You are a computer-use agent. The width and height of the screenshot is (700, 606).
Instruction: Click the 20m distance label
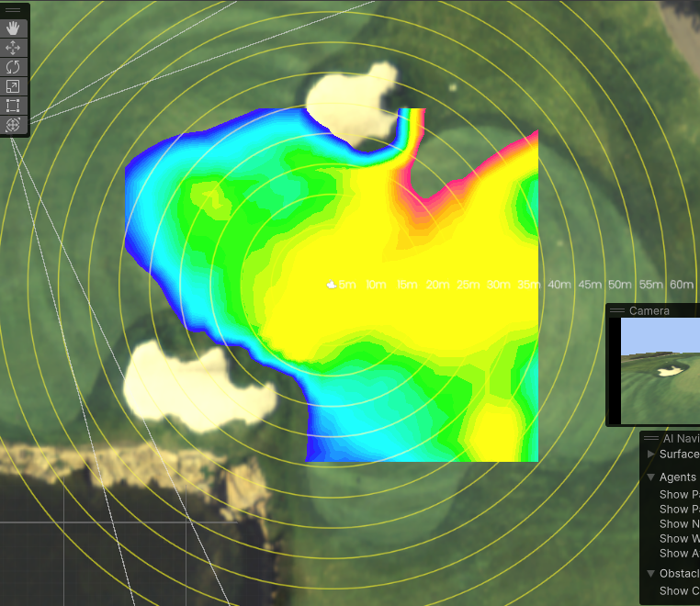437,285
